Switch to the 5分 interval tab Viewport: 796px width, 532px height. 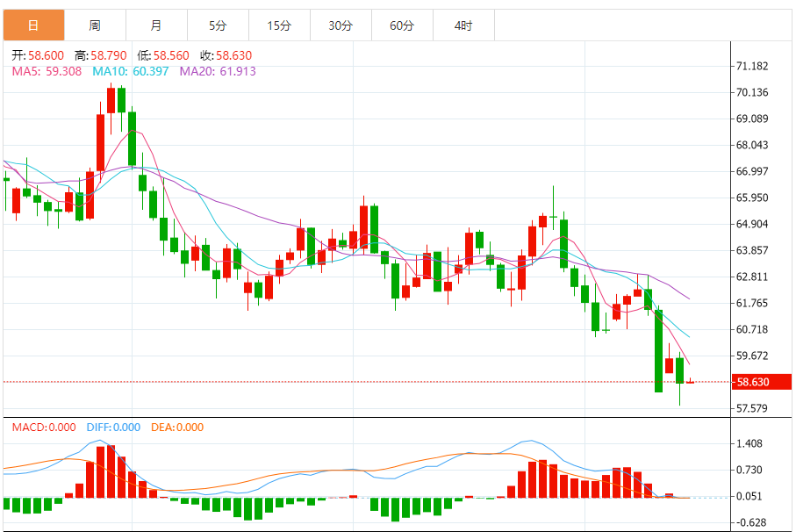click(x=218, y=25)
